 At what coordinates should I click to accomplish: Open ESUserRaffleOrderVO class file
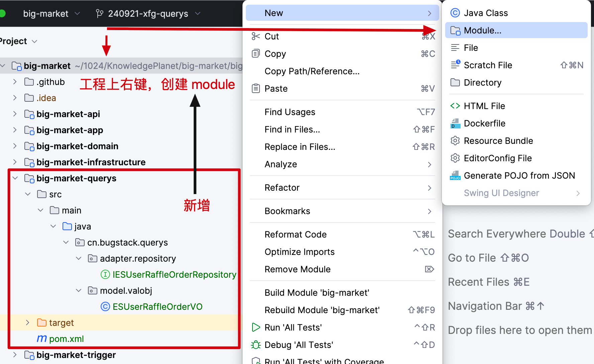pyautogui.click(x=157, y=307)
